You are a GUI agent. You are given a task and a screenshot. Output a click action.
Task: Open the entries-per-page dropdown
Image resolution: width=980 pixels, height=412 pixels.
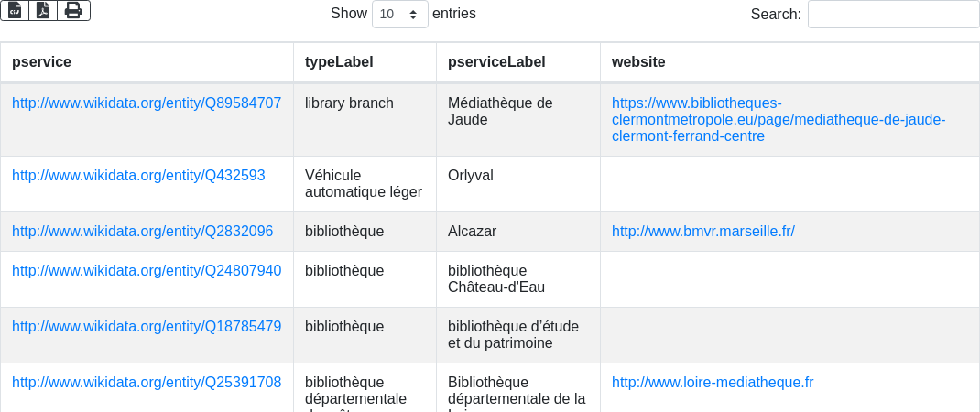pos(399,15)
